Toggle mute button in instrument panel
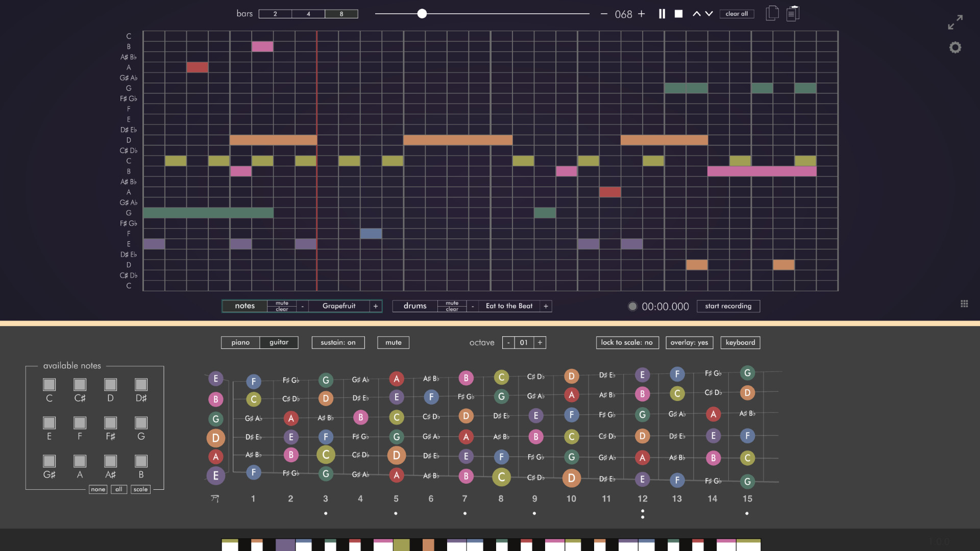 coord(393,342)
